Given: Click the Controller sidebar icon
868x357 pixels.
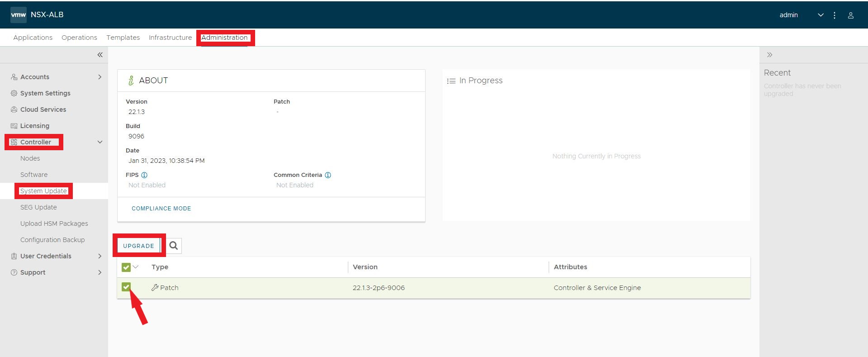Looking at the screenshot, I should [14, 142].
